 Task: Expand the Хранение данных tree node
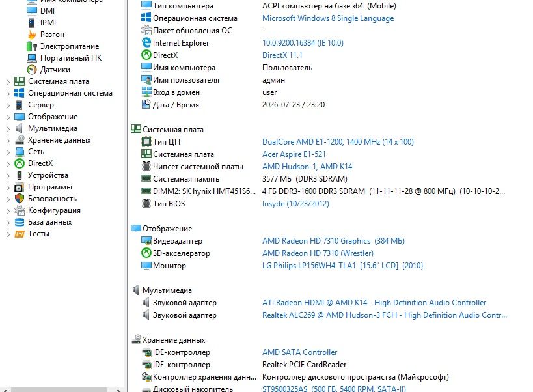coord(8,141)
